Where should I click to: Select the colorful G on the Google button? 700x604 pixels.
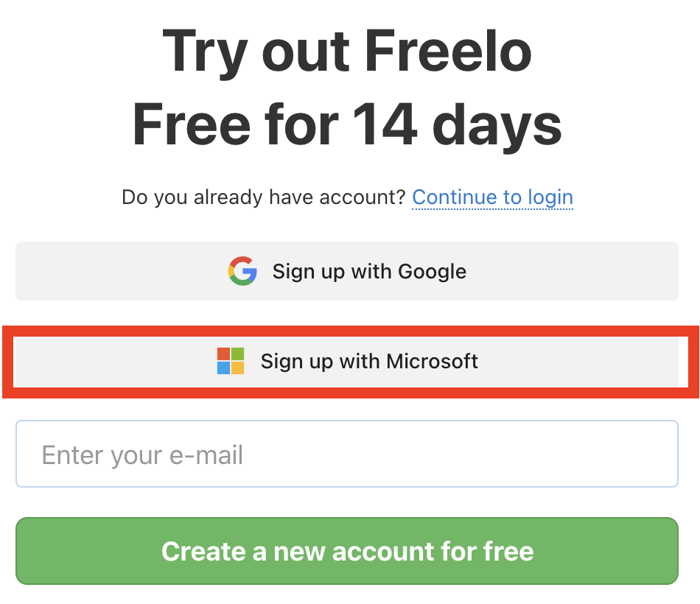point(242,271)
